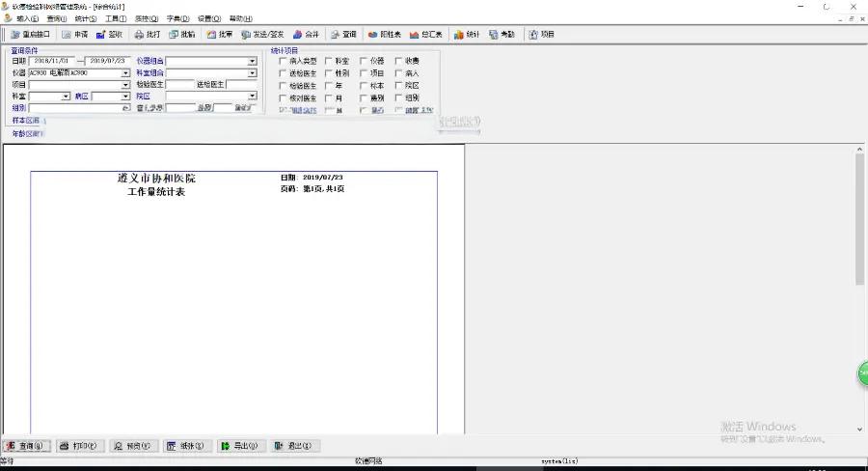Open the 仪器 AC980 dropdown arrow

tap(125, 73)
